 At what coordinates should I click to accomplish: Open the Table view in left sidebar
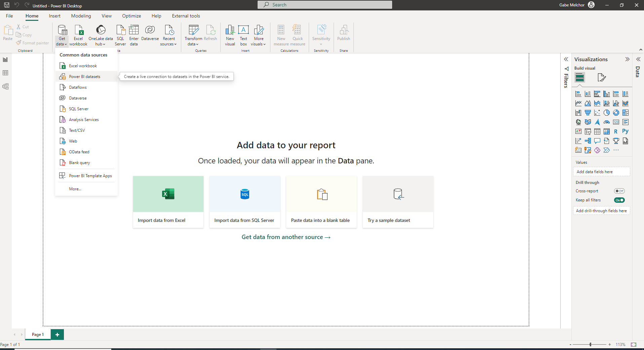pyautogui.click(x=5, y=73)
